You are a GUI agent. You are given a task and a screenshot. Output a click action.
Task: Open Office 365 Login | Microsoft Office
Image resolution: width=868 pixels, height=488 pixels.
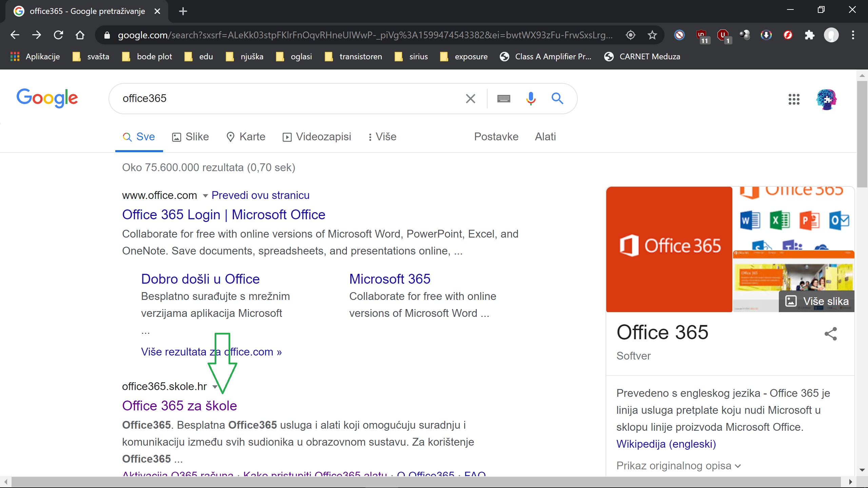(223, 215)
